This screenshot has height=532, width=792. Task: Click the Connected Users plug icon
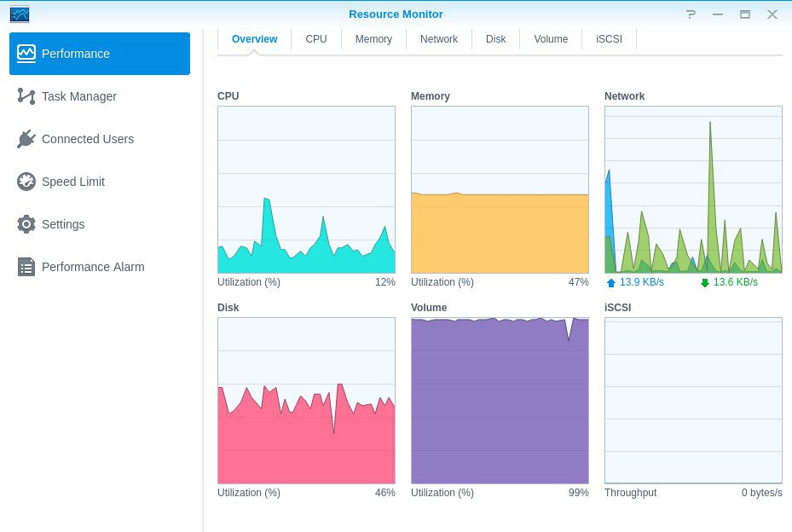[x=26, y=139]
